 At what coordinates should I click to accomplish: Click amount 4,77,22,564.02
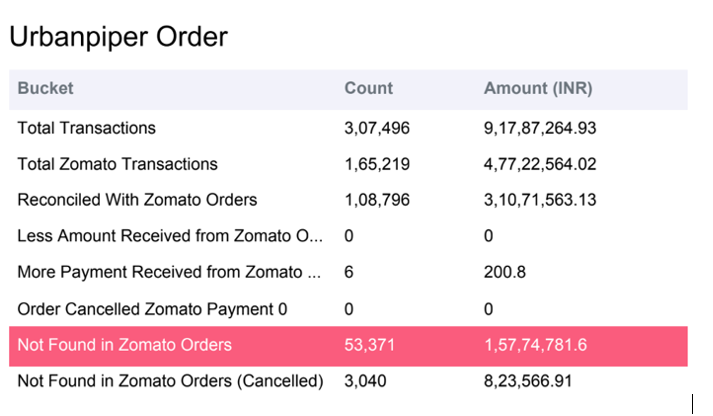[540, 165]
